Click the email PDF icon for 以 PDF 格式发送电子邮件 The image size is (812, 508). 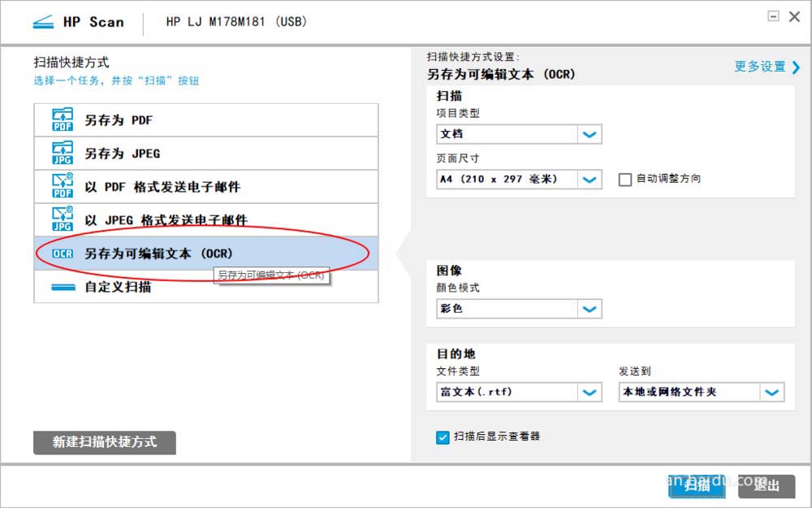pyautogui.click(x=63, y=186)
